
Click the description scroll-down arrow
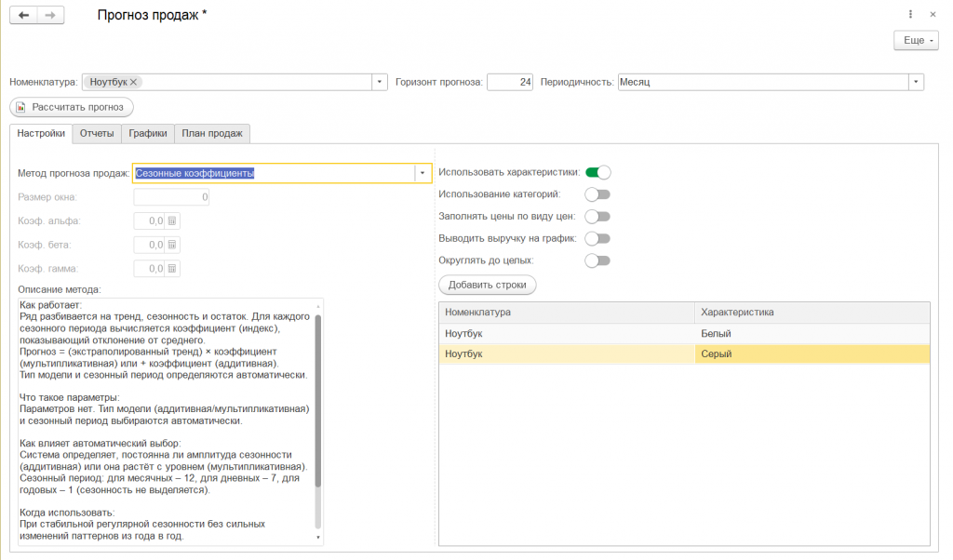tap(318, 538)
